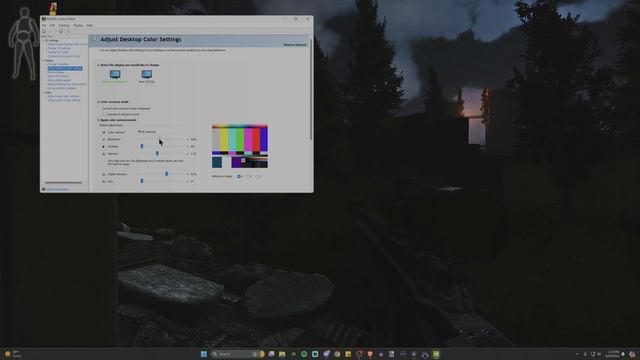Viewport: 640px width, 360px height.
Task: Click the NVIDIA logo in title bar
Action: click(x=44, y=19)
